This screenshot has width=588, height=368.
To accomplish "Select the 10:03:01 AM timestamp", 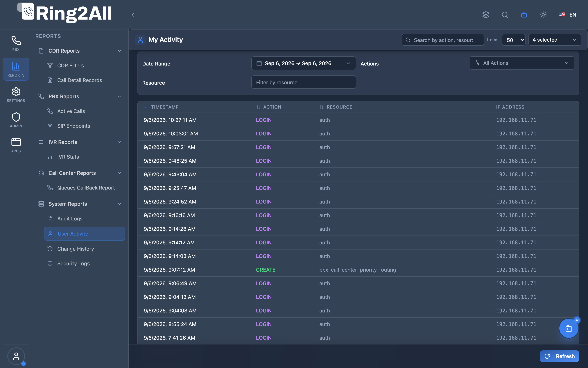I will (171, 134).
